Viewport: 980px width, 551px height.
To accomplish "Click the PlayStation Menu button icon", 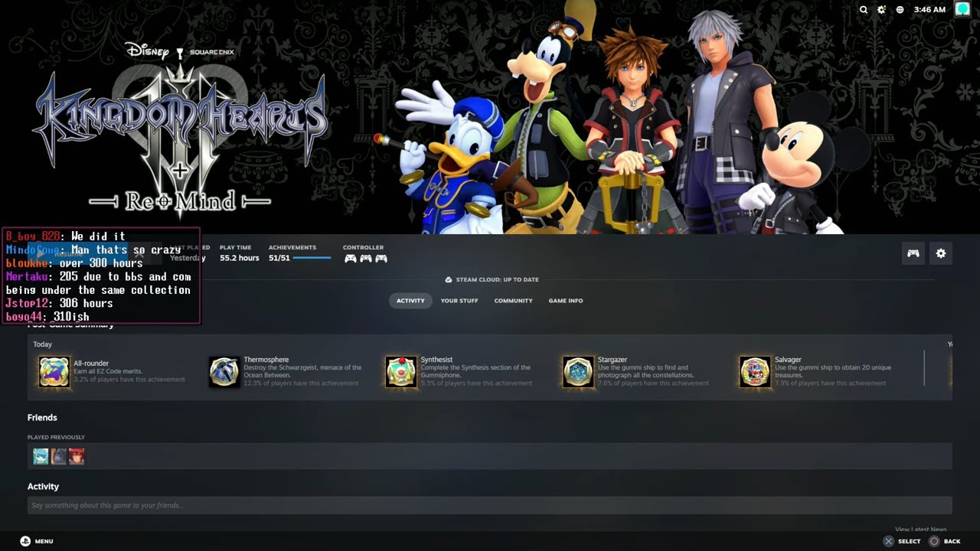I will click(x=25, y=541).
